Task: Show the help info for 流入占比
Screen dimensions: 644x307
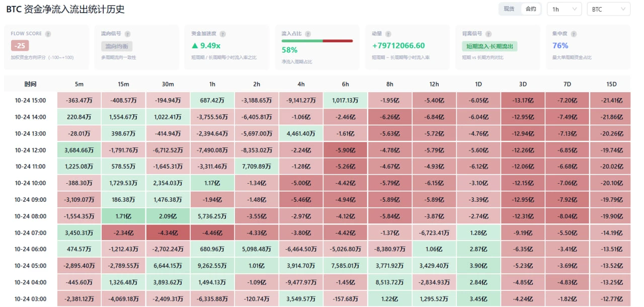Action: click(308, 34)
